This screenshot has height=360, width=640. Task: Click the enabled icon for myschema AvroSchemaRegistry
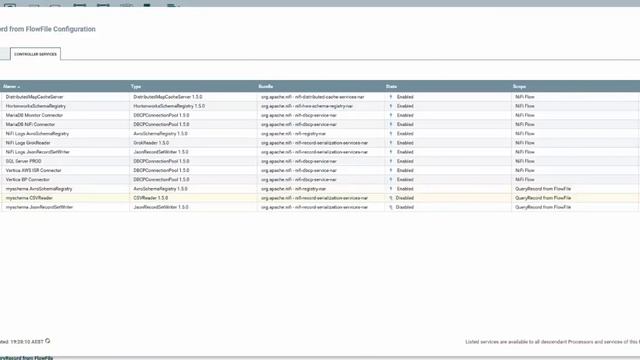point(391,189)
